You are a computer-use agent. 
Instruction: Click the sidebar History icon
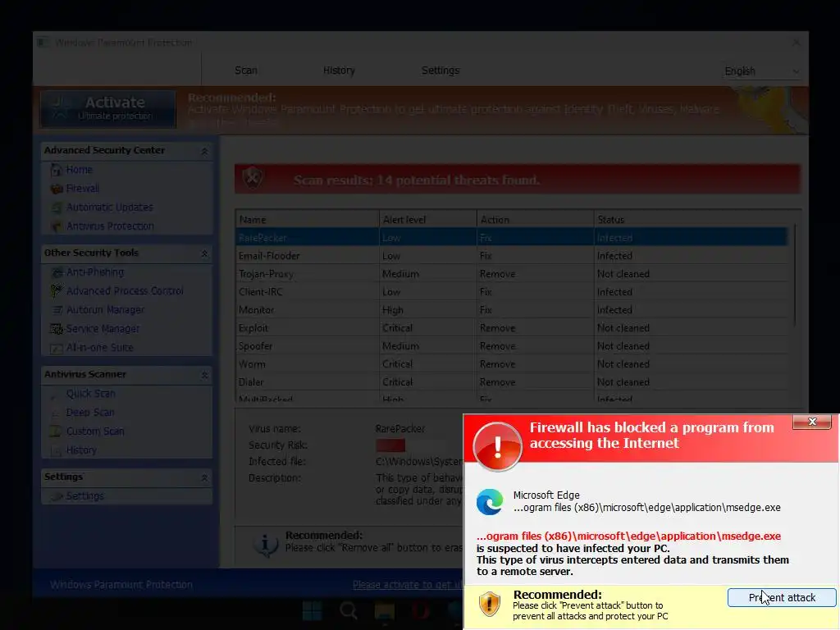point(55,450)
